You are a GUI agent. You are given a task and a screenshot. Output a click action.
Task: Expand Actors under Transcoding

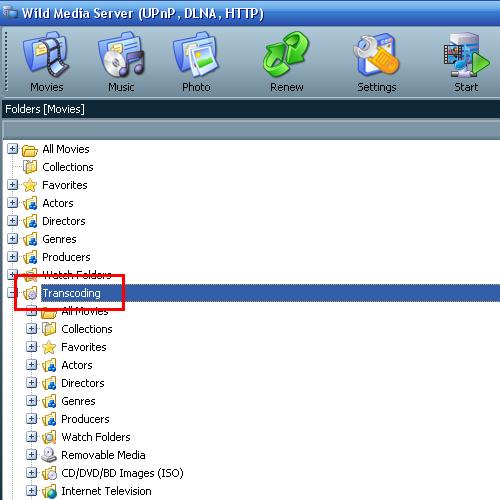pos(31,365)
